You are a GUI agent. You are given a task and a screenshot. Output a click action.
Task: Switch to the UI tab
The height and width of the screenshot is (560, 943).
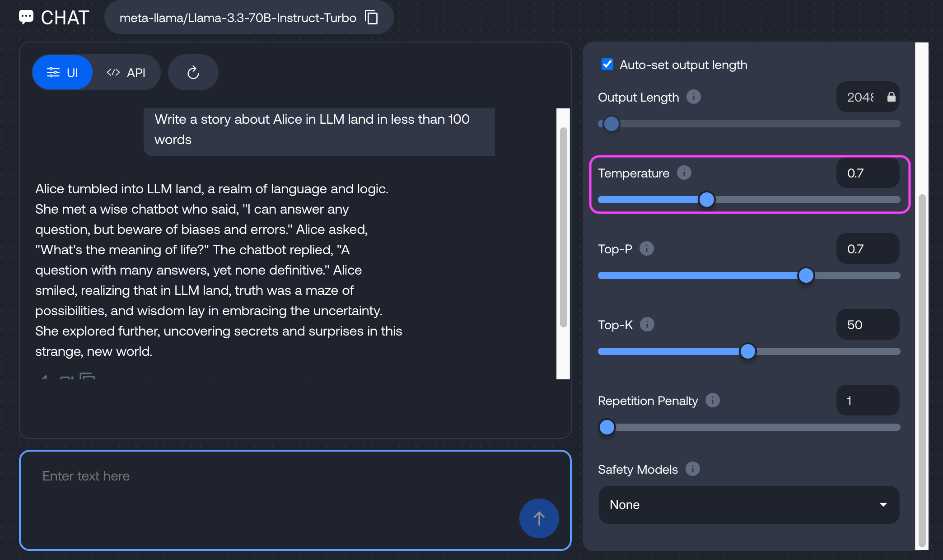coord(62,73)
